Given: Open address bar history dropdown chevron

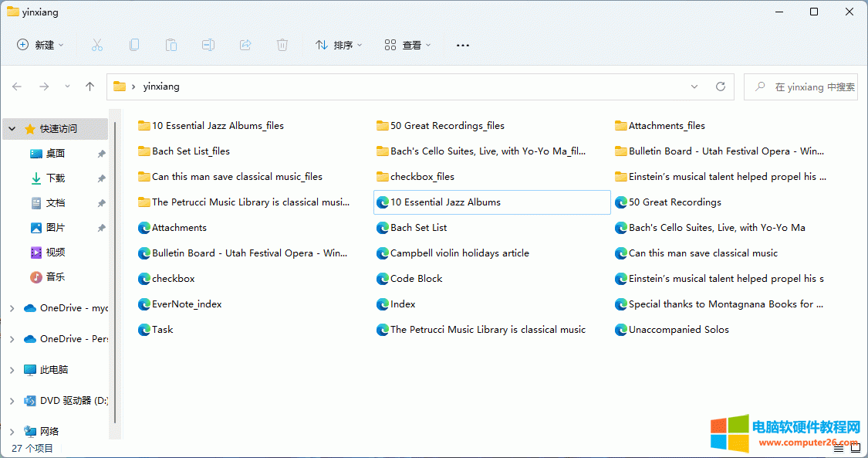Looking at the screenshot, I should click(x=694, y=87).
